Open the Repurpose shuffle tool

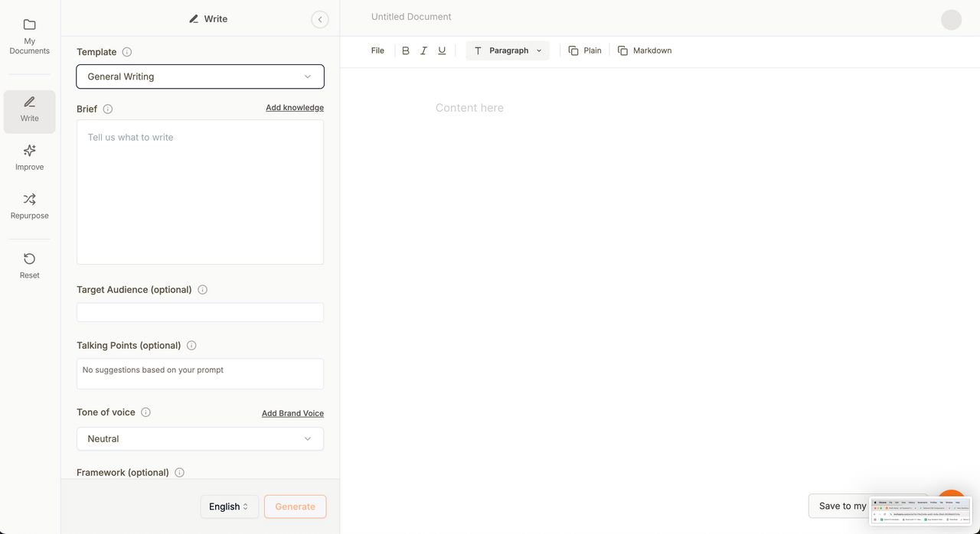tap(29, 207)
